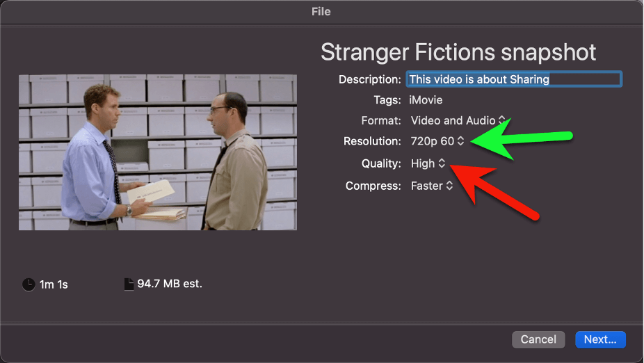Viewport: 644px width, 363px height.
Task: Open the Format dropdown menu
Action: (458, 120)
